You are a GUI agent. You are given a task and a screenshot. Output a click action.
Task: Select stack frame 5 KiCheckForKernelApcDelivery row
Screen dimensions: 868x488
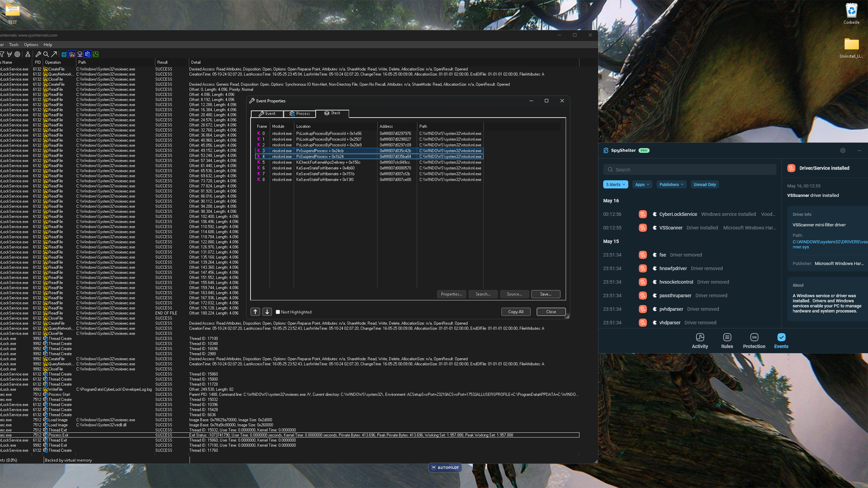[x=369, y=162]
